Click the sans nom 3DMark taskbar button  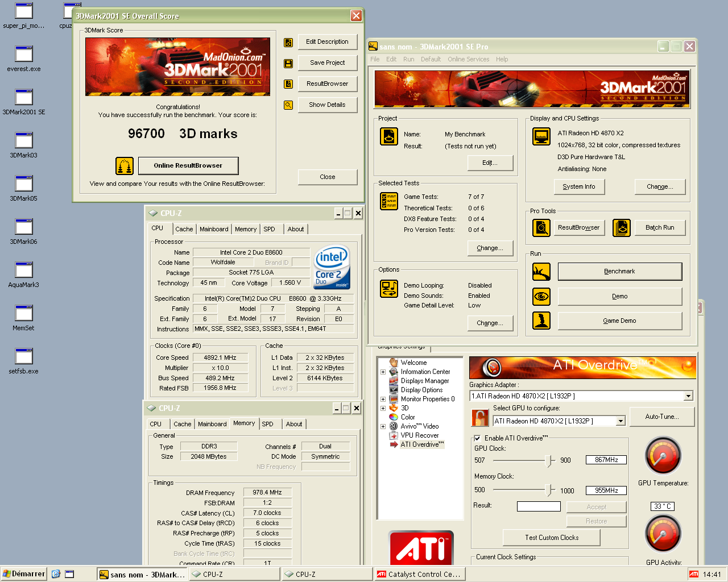[x=142, y=574]
